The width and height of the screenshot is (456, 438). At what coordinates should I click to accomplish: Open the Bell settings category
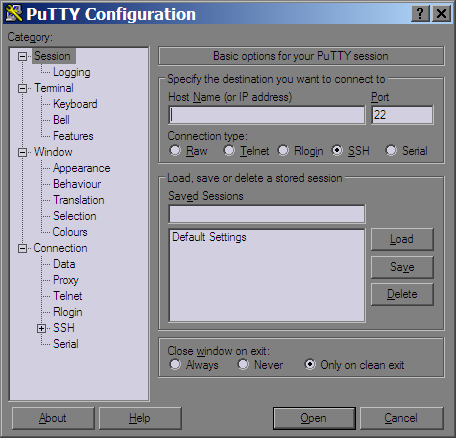click(61, 120)
